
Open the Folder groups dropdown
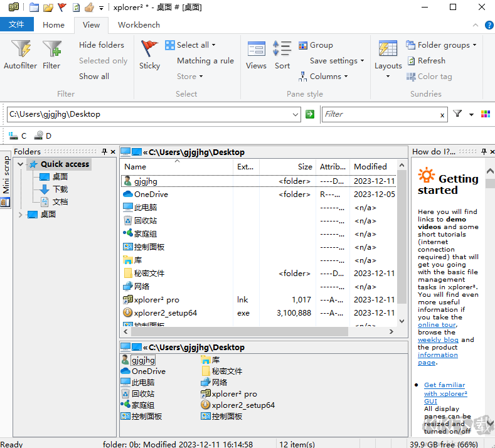[442, 45]
